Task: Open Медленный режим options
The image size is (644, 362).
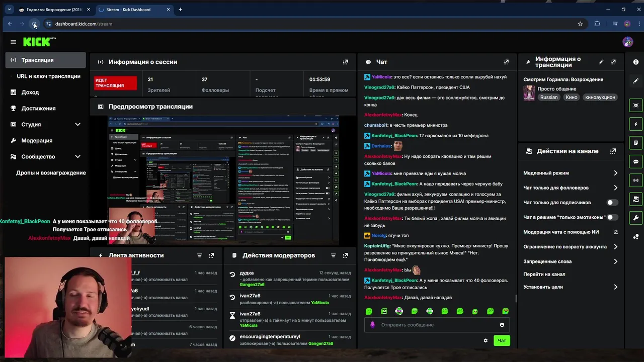Action: 570,173
